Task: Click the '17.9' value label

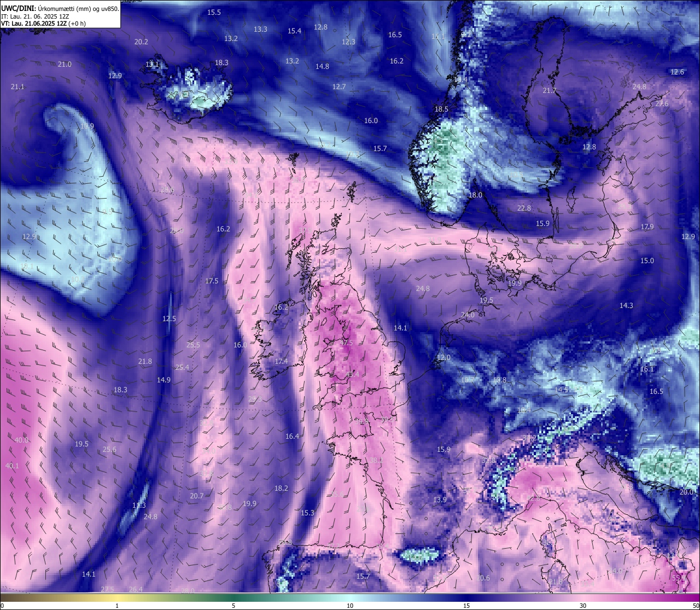Action: 647,226
